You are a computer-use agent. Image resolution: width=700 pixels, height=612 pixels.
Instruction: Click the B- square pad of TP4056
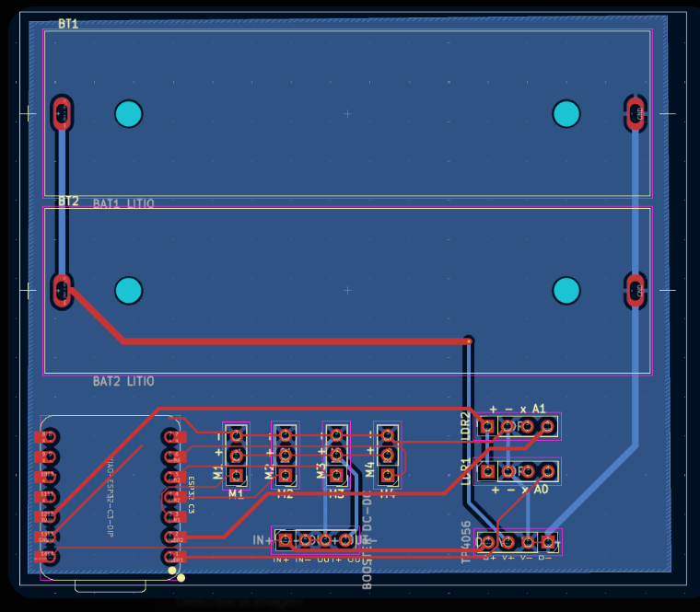point(548,542)
